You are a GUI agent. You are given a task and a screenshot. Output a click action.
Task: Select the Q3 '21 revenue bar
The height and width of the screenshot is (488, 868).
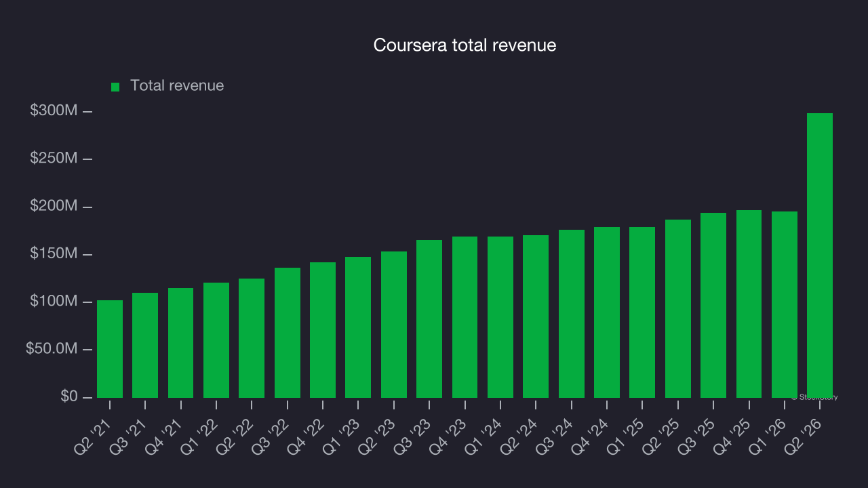coord(145,345)
